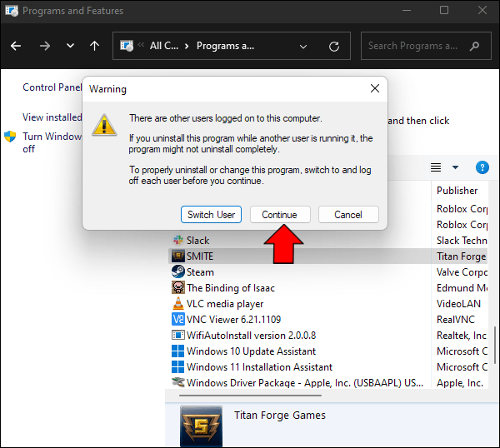
Task: Expand the view options dropdown arrow
Action: pos(455,167)
